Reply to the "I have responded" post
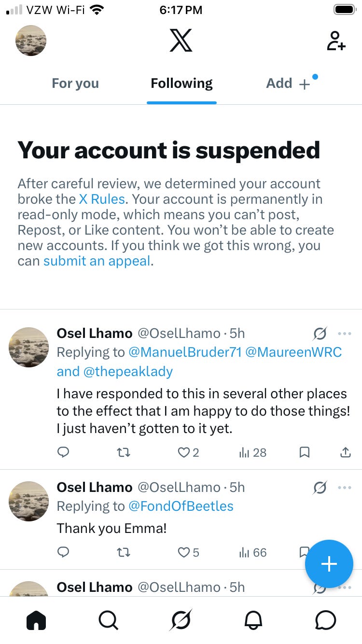Screen dimensions: 362x644 63,452
